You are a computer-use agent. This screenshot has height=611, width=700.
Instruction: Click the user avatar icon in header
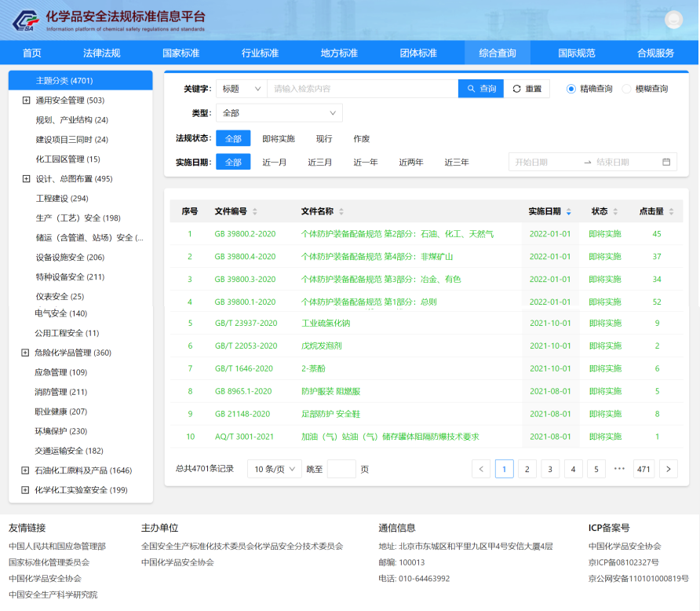673,20
